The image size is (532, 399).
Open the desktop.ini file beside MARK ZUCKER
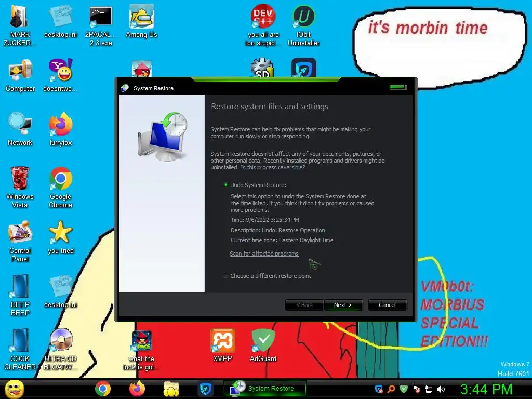pyautogui.click(x=60, y=22)
